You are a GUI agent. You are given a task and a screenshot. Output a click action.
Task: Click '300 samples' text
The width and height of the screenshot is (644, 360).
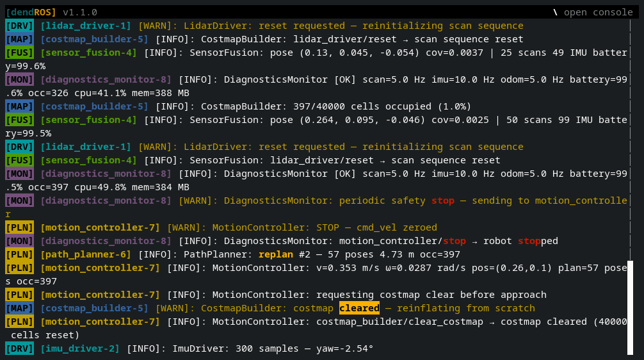pyautogui.click(x=267, y=348)
